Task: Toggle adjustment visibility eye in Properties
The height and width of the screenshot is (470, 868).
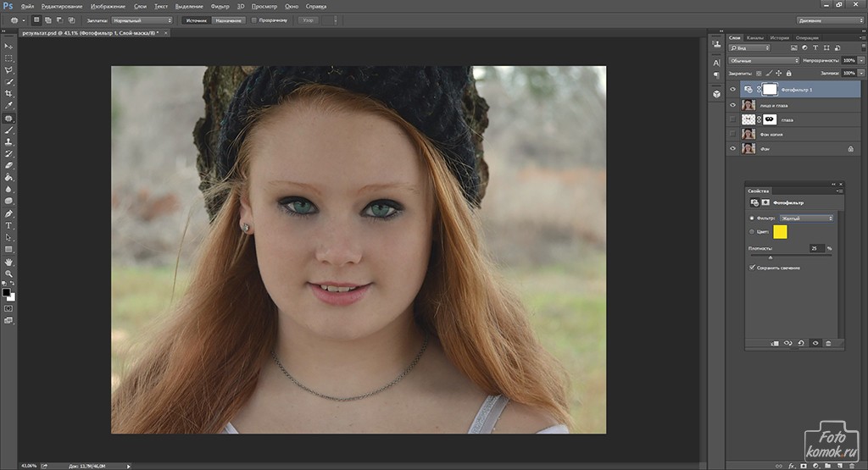Action: (815, 343)
